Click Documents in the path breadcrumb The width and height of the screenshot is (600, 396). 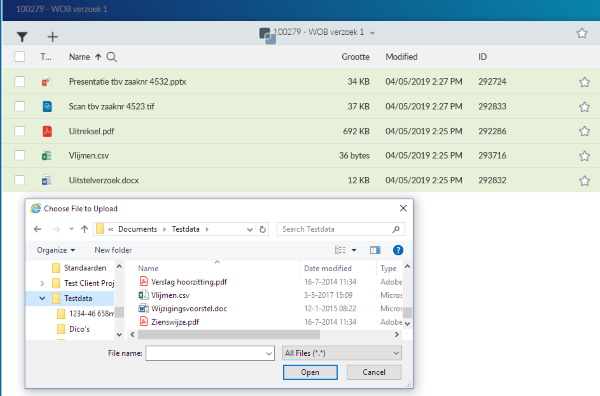(138, 229)
